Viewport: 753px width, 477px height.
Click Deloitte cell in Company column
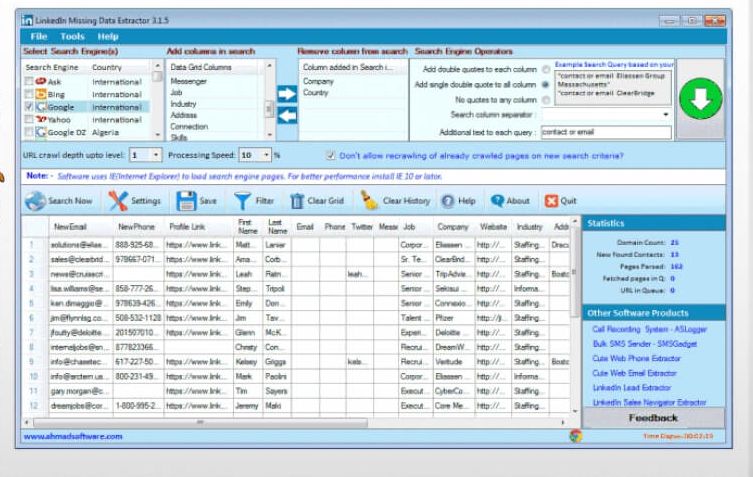pos(453,332)
